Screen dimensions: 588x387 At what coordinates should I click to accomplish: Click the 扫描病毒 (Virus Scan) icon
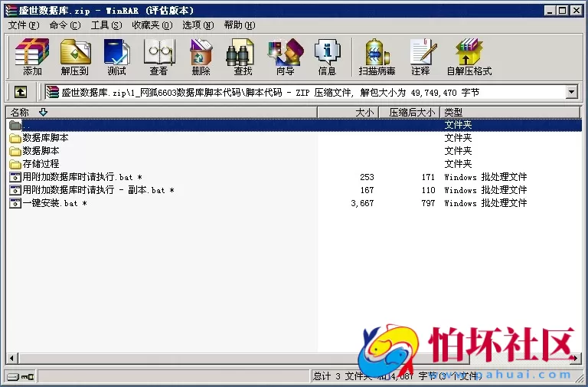[377, 56]
